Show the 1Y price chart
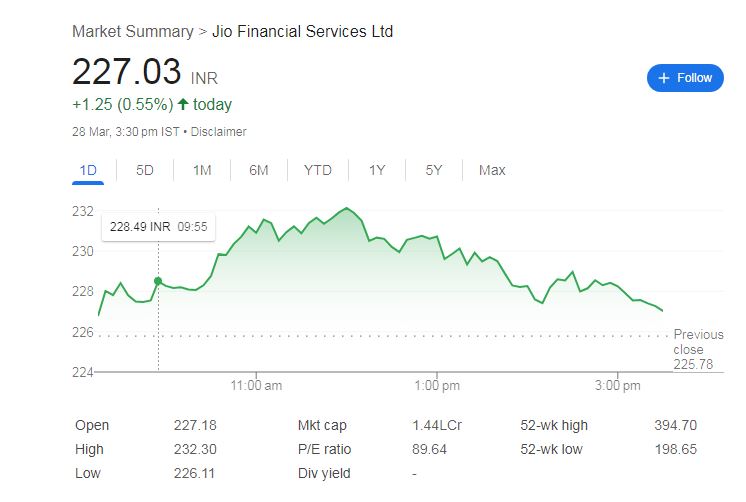 pos(377,170)
